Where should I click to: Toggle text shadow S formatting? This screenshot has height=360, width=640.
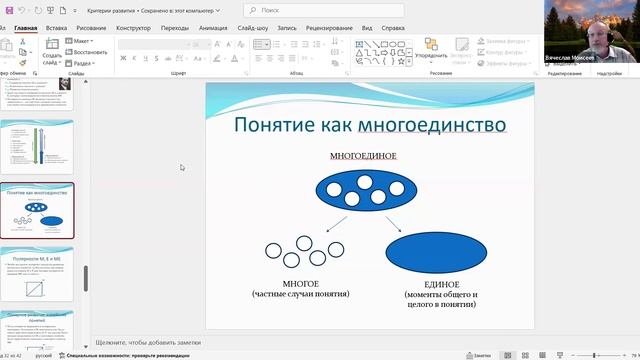156,59
